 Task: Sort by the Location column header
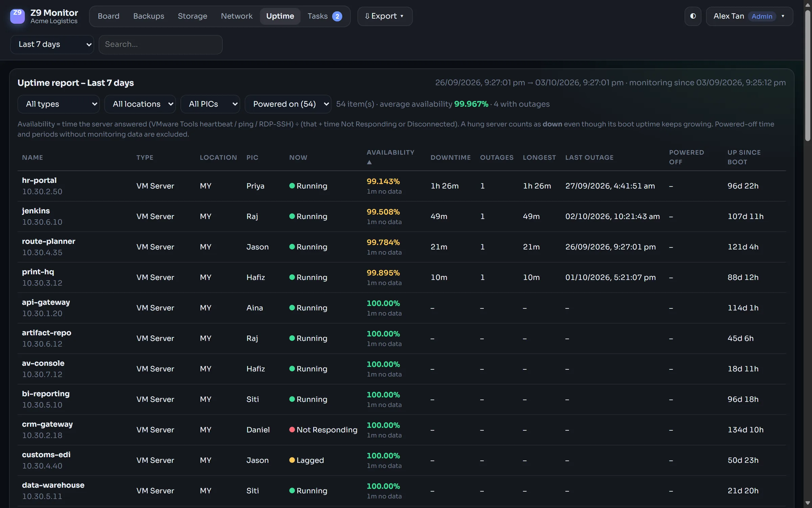click(218, 157)
